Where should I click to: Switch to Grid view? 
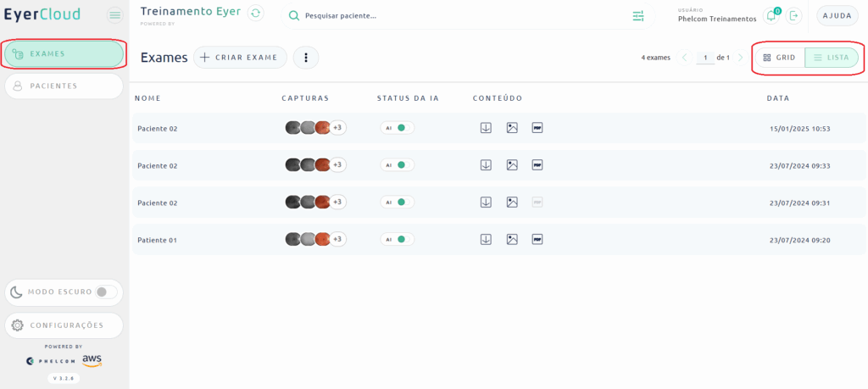click(779, 58)
